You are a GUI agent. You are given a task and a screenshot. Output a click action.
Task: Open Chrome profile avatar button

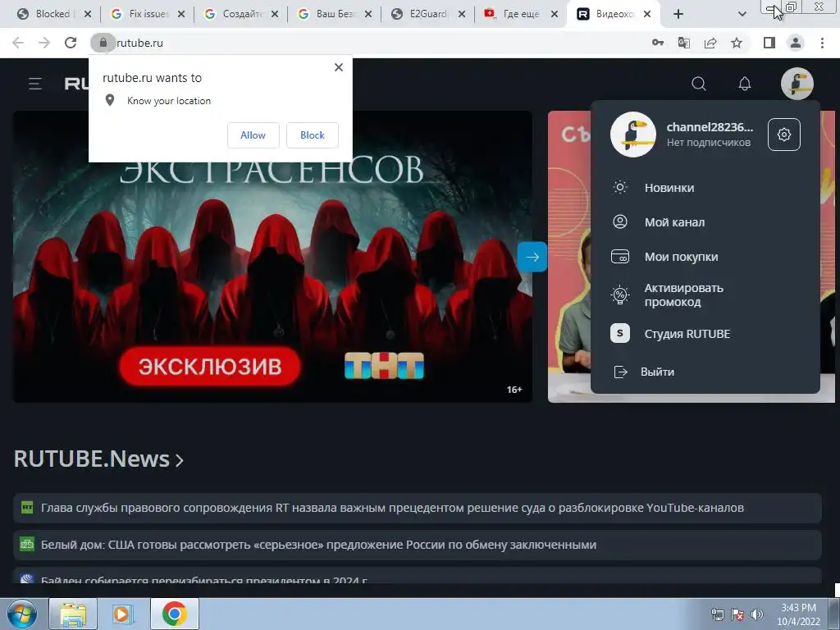pyautogui.click(x=796, y=43)
